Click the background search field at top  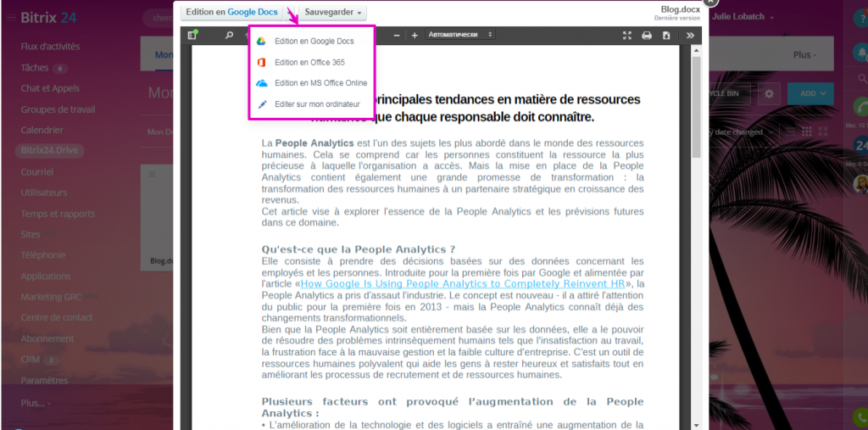pos(158,18)
